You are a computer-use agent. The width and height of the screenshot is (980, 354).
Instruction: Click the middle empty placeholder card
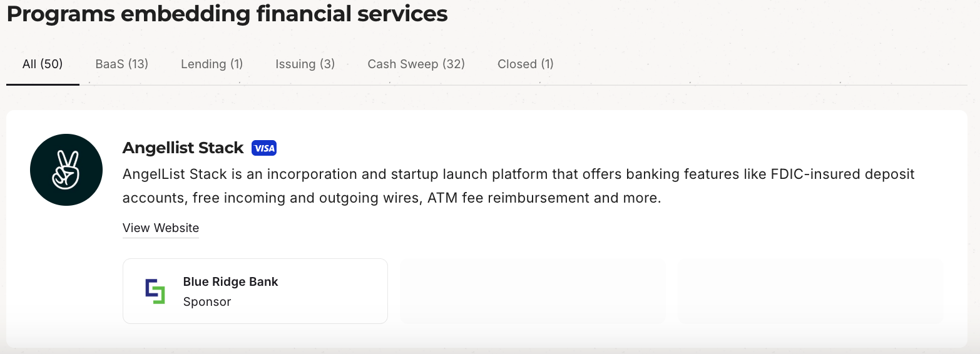point(533,291)
